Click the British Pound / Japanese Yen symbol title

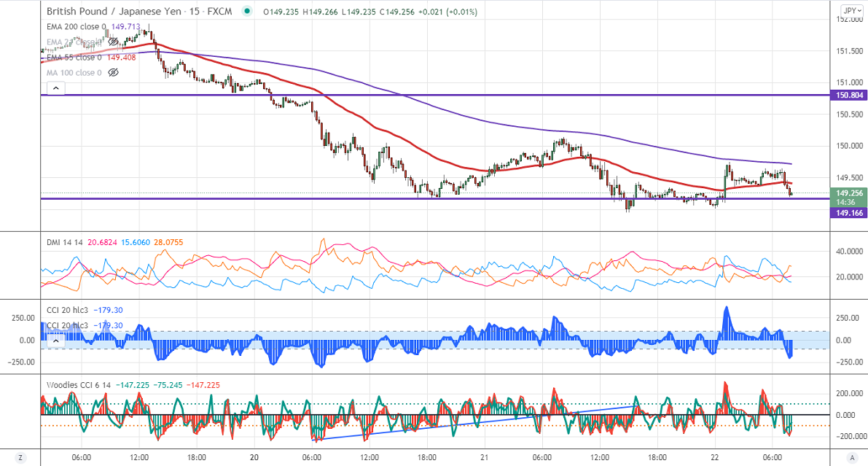[x=114, y=11]
